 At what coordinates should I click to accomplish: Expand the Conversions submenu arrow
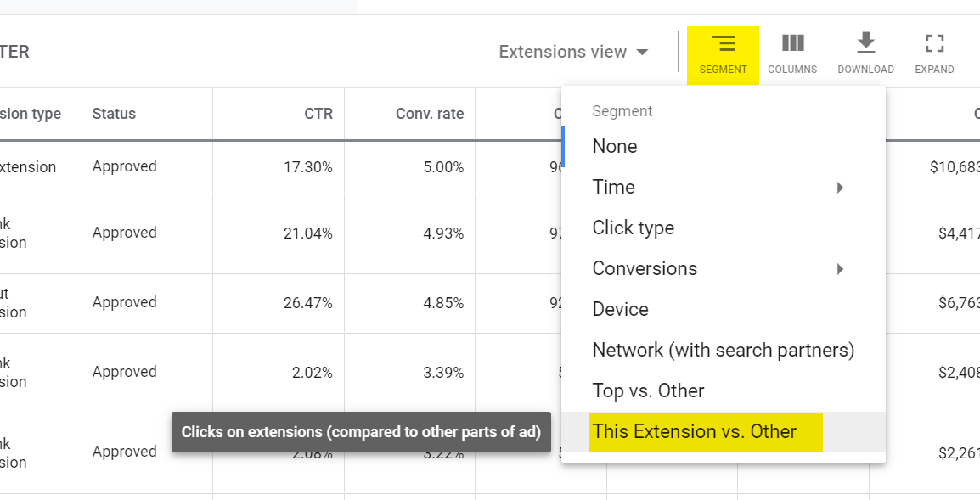840,269
